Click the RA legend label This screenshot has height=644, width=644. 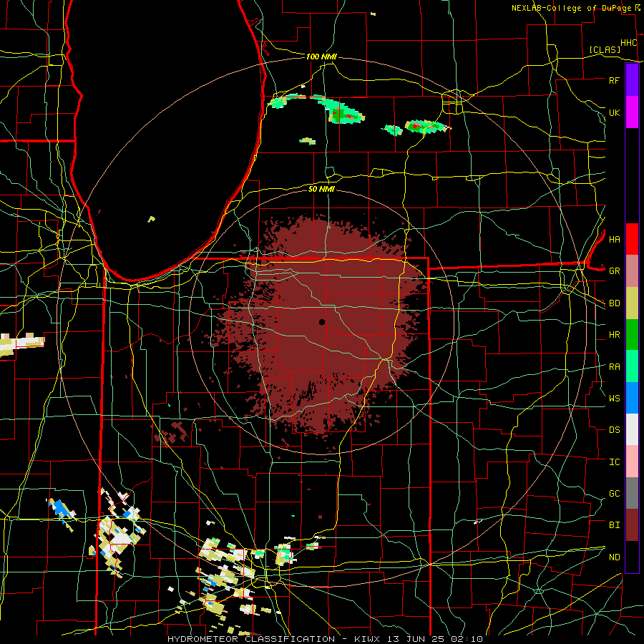[x=614, y=366]
